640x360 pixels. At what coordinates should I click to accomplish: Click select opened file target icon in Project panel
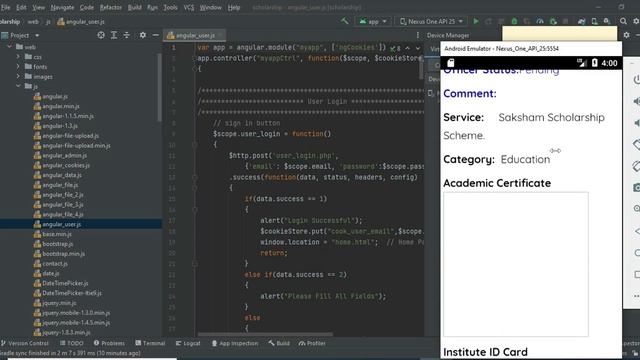coord(101,36)
